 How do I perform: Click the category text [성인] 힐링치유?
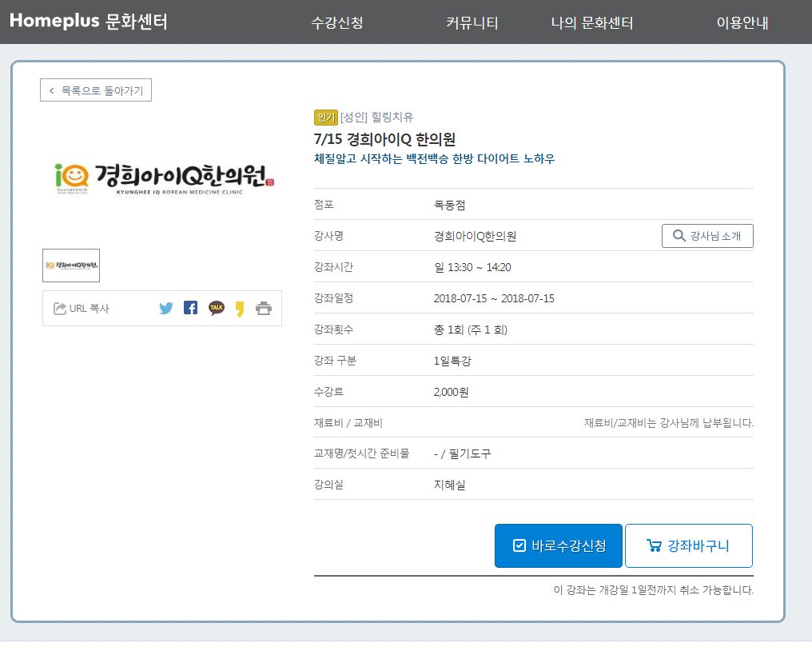coord(377,118)
